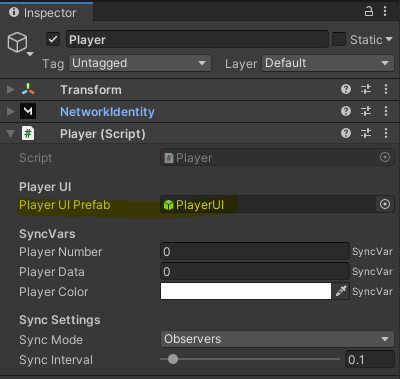Open object picker for Player UI Prefab
400x379 pixels.
[385, 204]
